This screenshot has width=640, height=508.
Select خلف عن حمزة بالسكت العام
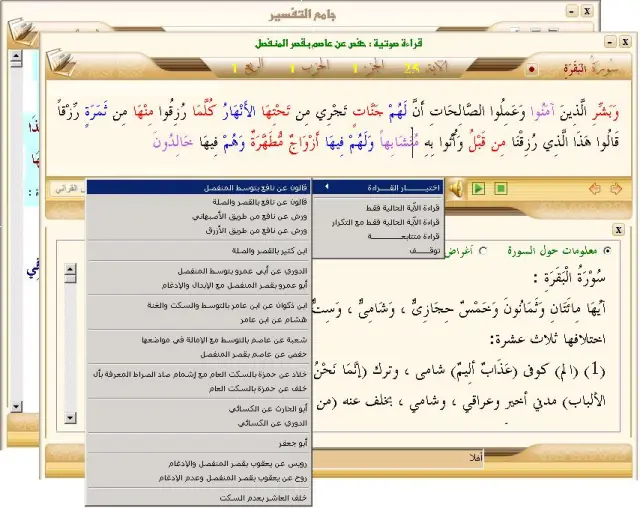pyautogui.click(x=199, y=389)
